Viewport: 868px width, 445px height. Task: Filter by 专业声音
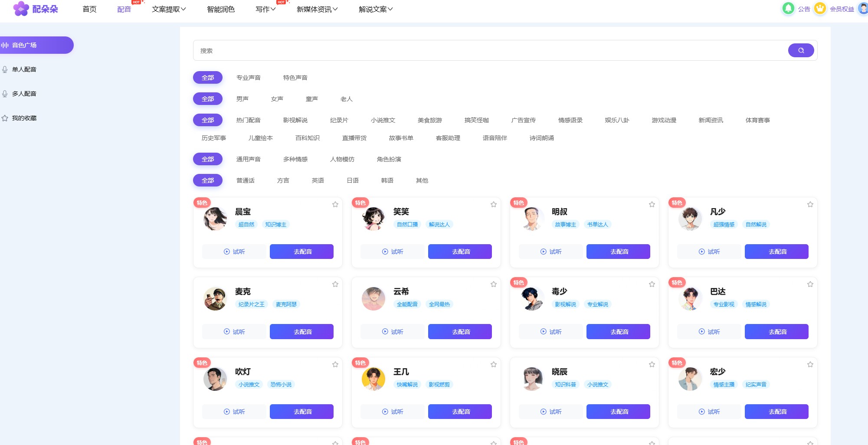click(249, 78)
